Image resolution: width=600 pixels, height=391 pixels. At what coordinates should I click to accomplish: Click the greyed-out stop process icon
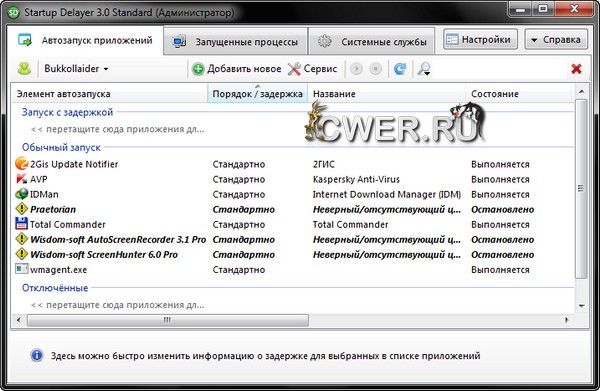375,69
